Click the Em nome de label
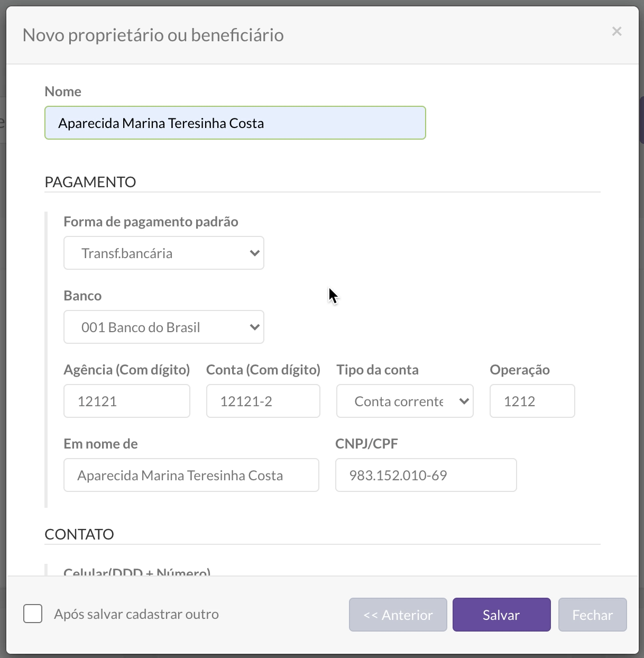Image resolution: width=644 pixels, height=658 pixels. (x=100, y=444)
